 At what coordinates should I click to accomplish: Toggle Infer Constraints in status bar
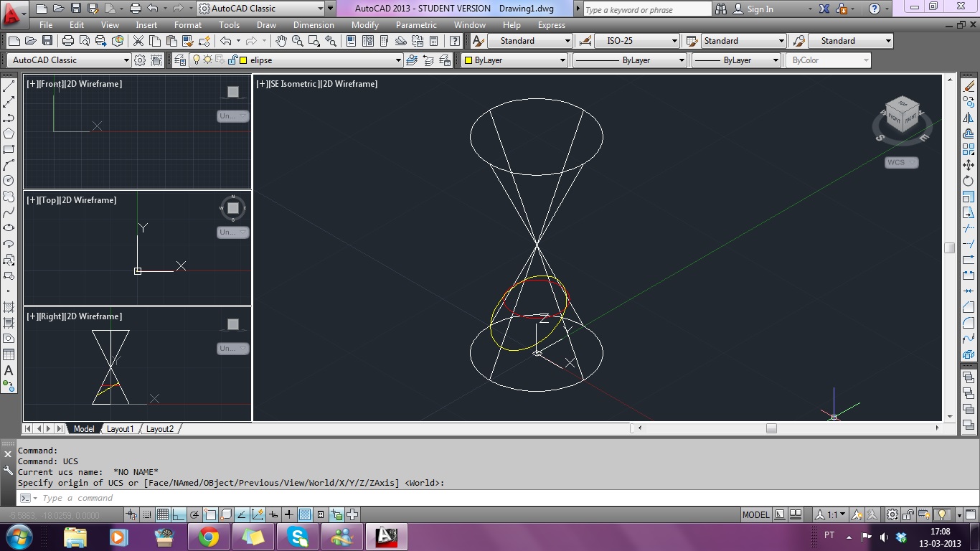point(131,514)
